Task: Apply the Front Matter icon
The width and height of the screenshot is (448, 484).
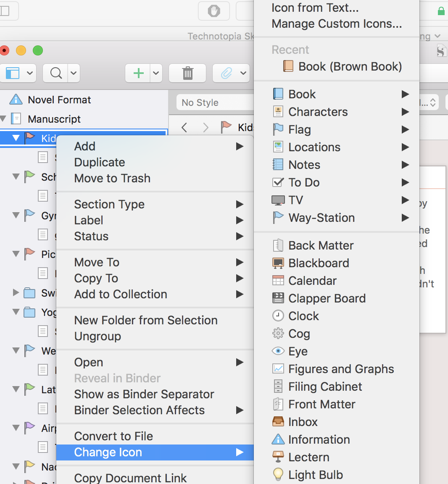Action: point(337,404)
